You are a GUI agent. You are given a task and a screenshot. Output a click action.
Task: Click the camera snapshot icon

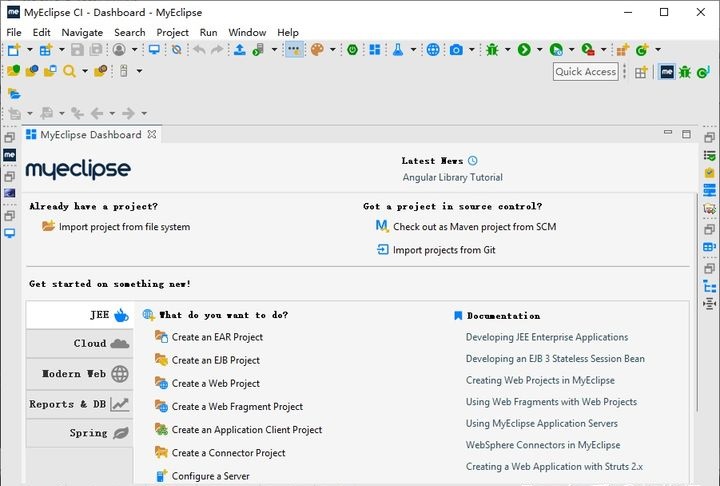[x=456, y=50]
